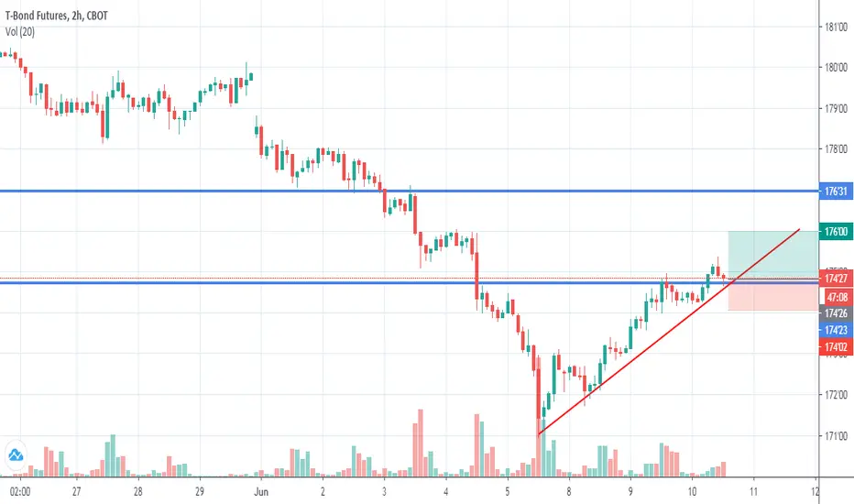
Task: Click the red 174'02 stop price label
Action: (x=836, y=346)
